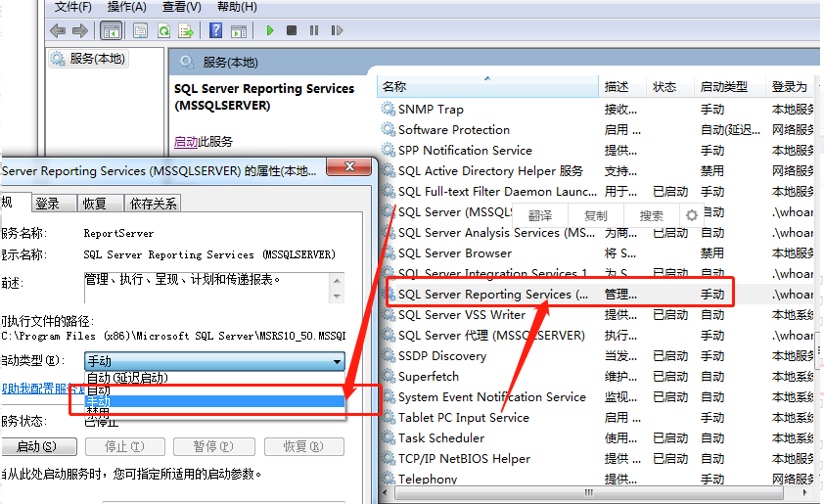
Task: Click gear icon of Software Protection service
Action: pyautogui.click(x=389, y=129)
